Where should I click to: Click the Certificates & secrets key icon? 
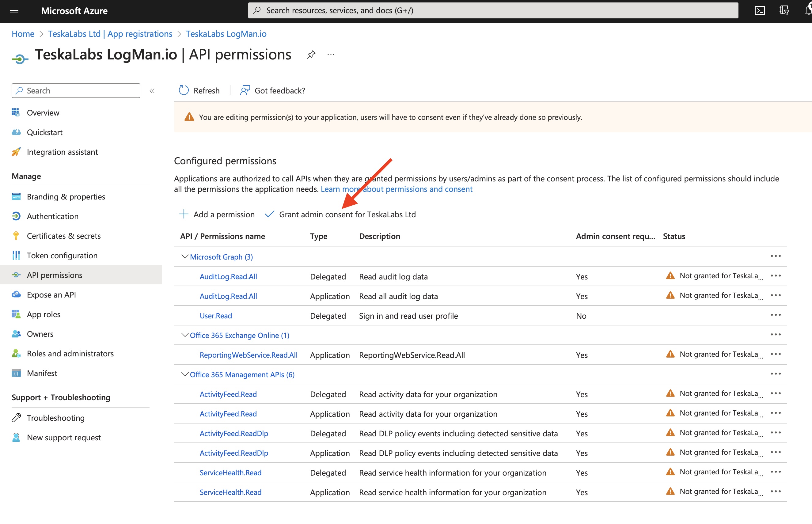[x=16, y=236]
